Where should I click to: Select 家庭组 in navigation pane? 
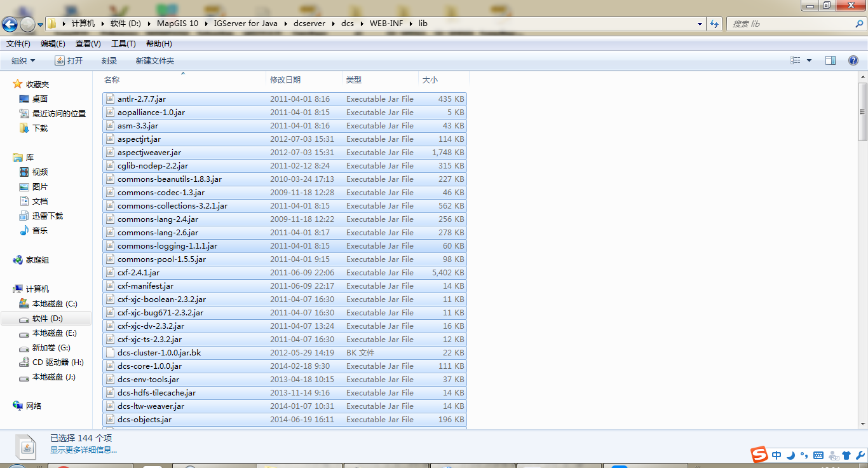[37, 259]
